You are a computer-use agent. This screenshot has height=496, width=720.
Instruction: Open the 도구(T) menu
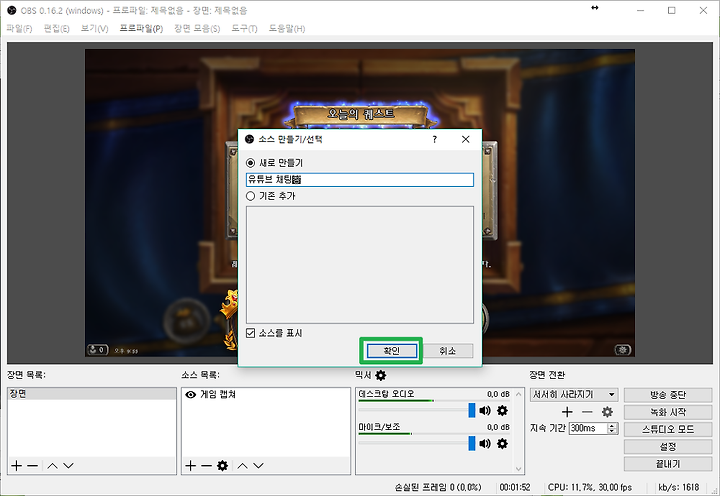244,28
